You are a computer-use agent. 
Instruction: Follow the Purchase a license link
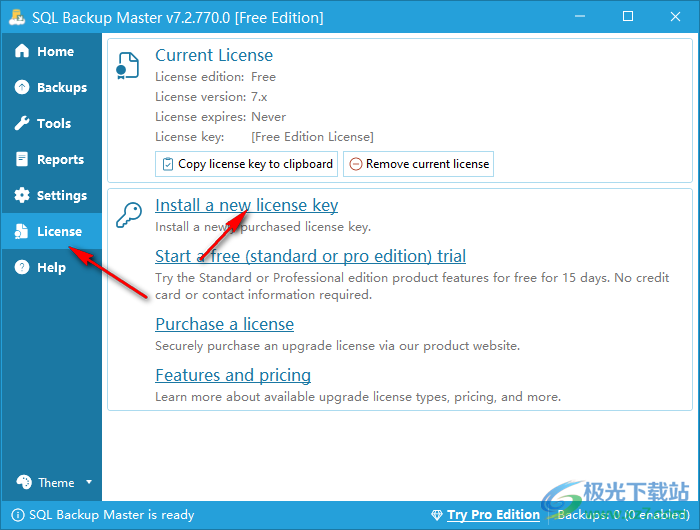pyautogui.click(x=224, y=324)
